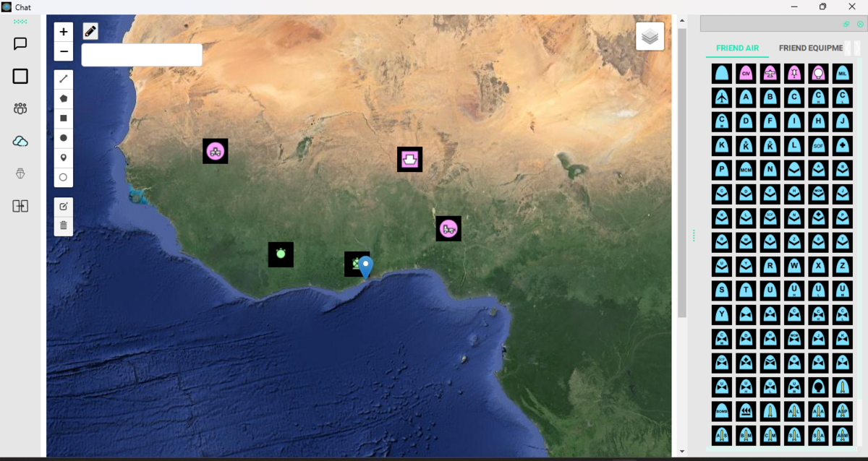
Task: Click the edit layers icon
Action: point(64,207)
